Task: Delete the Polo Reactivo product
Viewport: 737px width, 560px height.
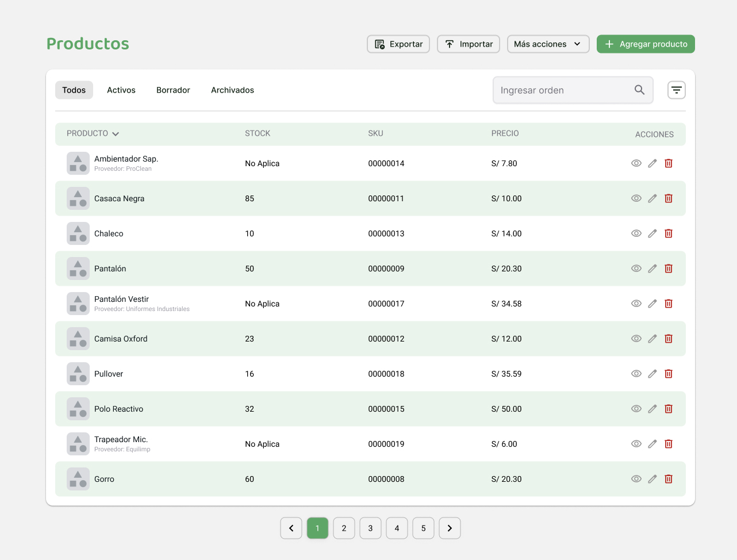Action: coord(669,409)
